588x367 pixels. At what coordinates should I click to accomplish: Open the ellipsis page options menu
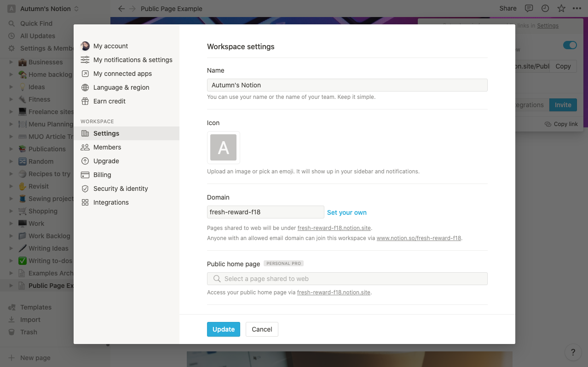point(577,8)
